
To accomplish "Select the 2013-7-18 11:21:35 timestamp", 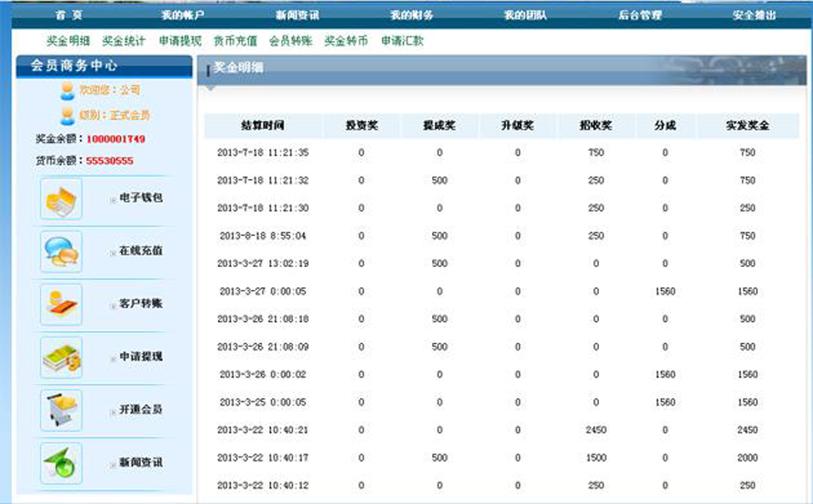I will pyautogui.click(x=263, y=153).
